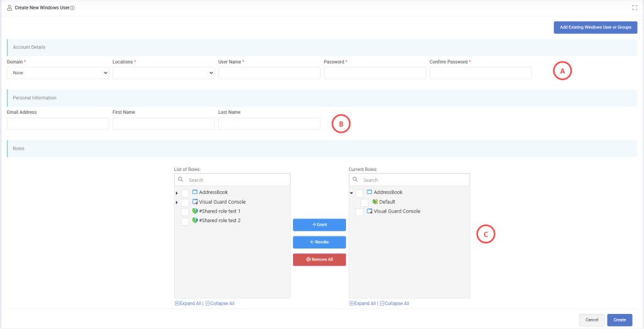Image resolution: width=644 pixels, height=329 pixels.
Task: Select Visual Guard Console label in Current Roles
Action: [x=397, y=211]
